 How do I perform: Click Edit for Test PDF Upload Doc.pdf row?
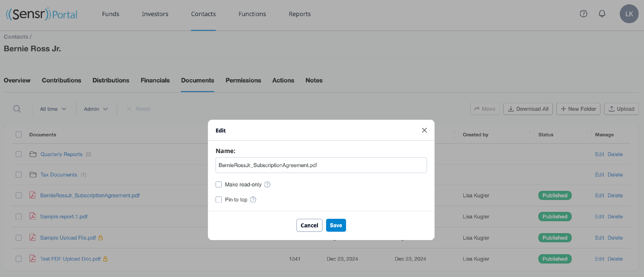tap(599, 259)
